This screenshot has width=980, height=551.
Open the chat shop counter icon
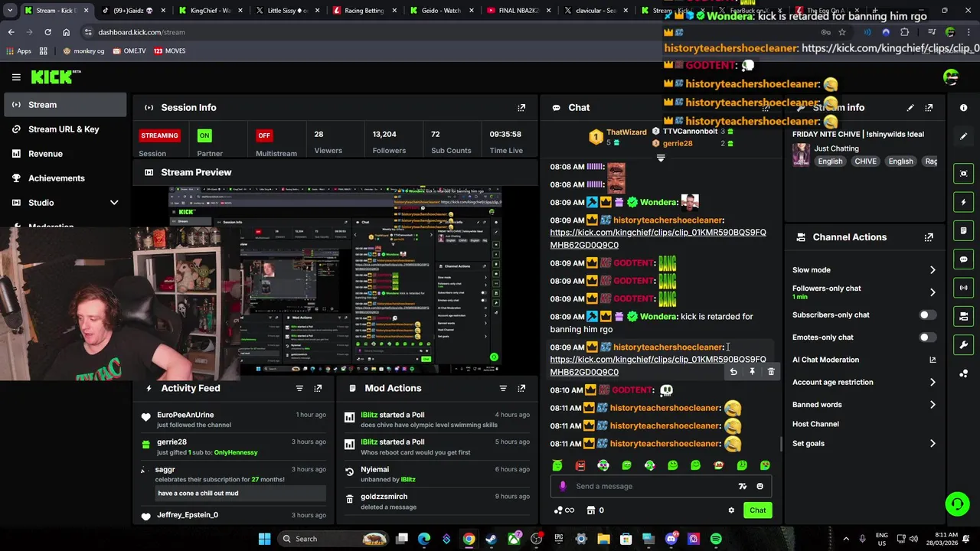tap(595, 510)
